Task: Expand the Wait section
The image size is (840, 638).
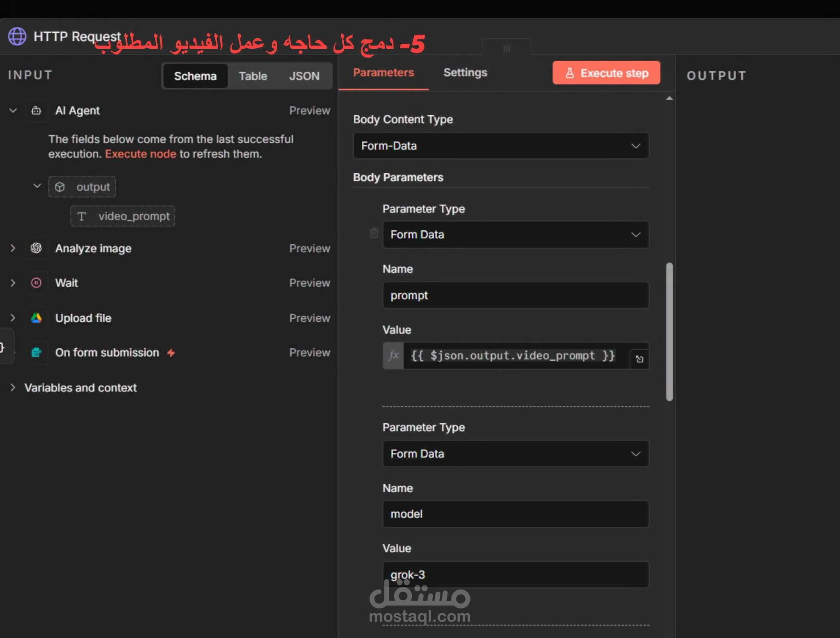Action: tap(13, 283)
